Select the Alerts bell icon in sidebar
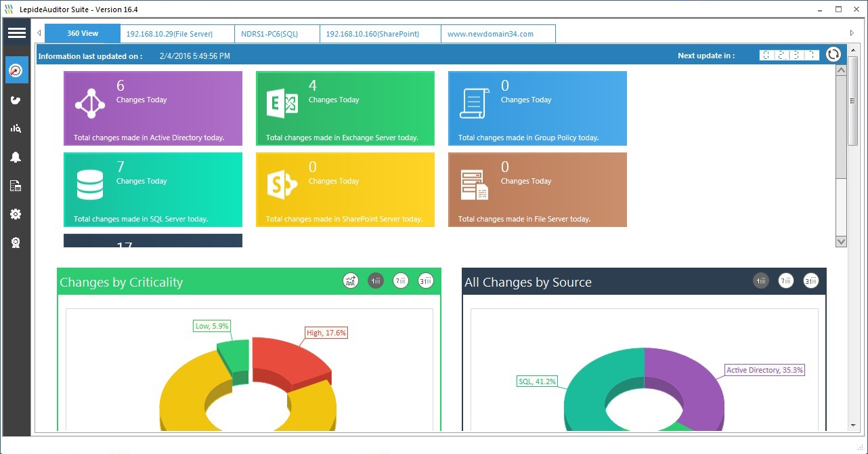 click(x=16, y=157)
